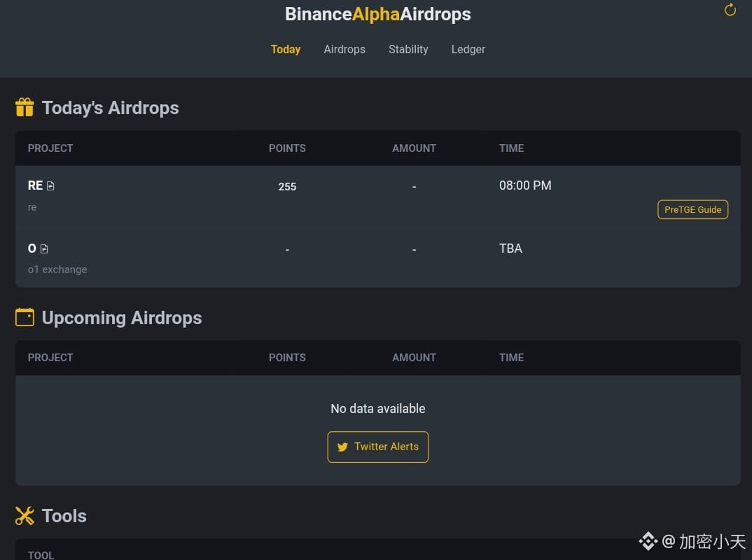This screenshot has height=560, width=752.
Task: Open the document icon beside O project
Action: click(x=44, y=248)
